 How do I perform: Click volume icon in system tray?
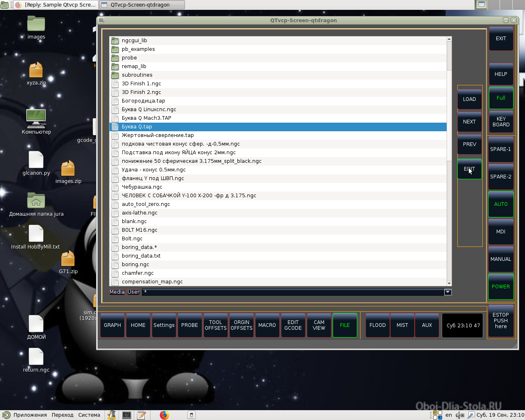tap(460, 415)
